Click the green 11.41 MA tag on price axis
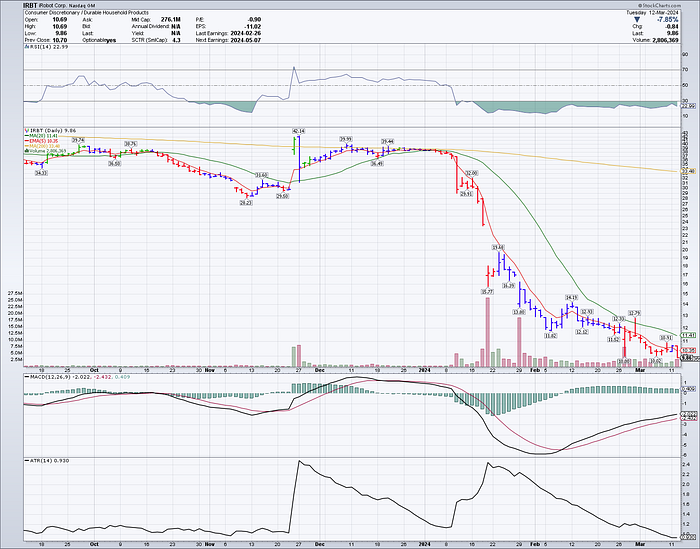This screenshot has height=549, width=700. point(688,335)
